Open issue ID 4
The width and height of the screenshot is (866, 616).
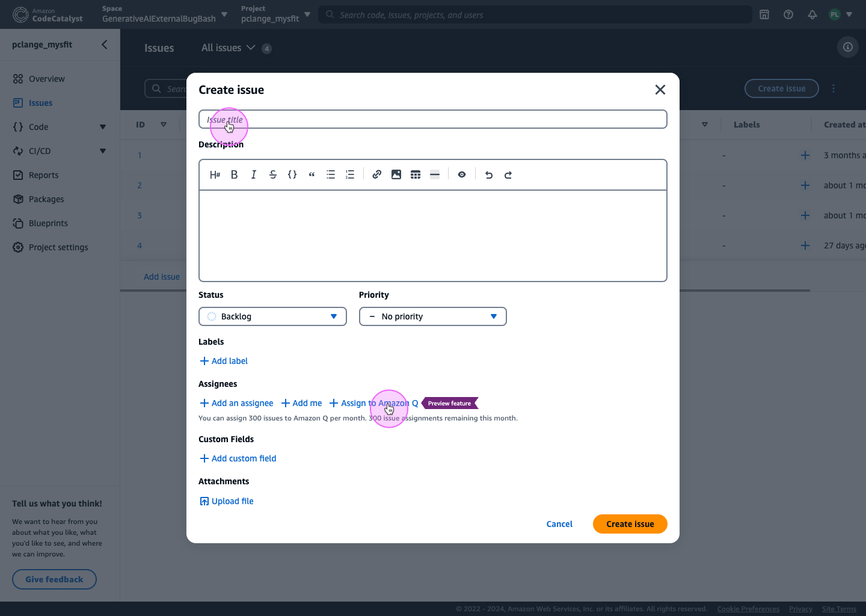point(140,245)
